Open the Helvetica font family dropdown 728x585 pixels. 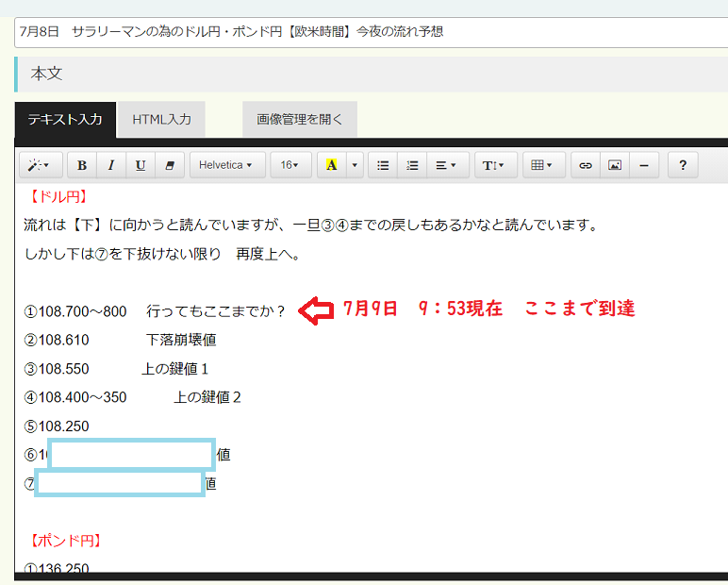pyautogui.click(x=227, y=165)
